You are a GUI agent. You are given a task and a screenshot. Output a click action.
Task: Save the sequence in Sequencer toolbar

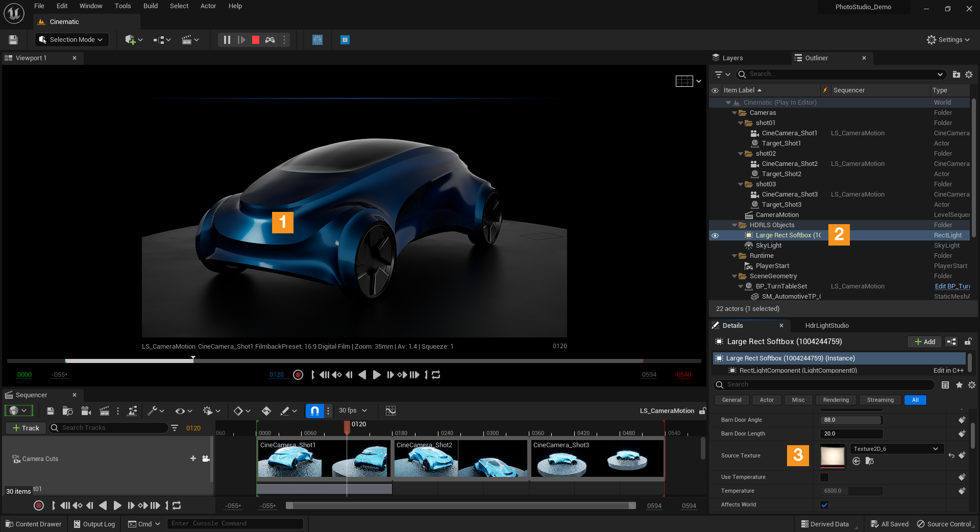pyautogui.click(x=51, y=411)
